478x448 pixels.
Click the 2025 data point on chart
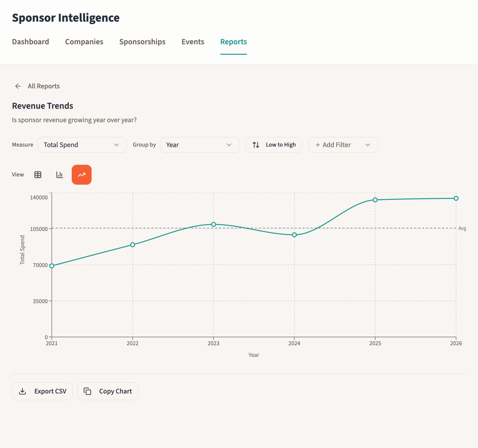(x=375, y=200)
